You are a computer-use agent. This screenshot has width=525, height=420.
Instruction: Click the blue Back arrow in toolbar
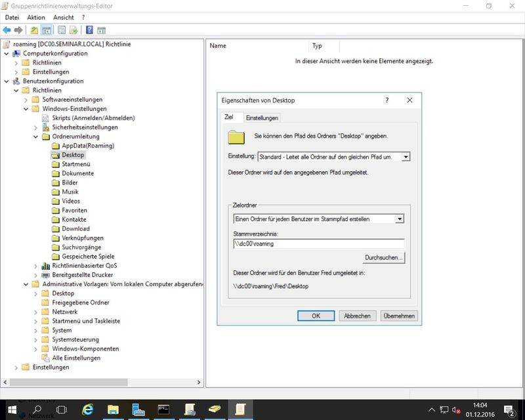pyautogui.click(x=7, y=30)
